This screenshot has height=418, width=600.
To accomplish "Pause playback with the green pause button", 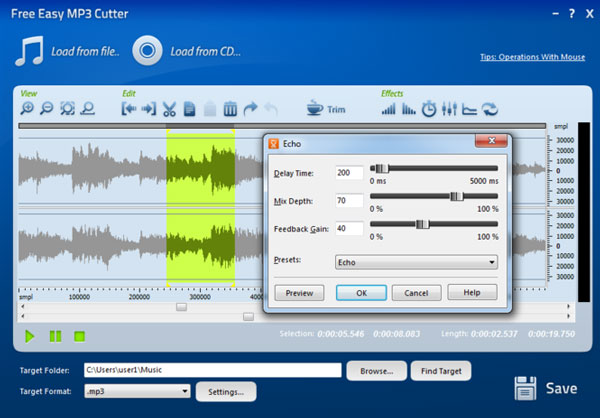I will pyautogui.click(x=55, y=336).
